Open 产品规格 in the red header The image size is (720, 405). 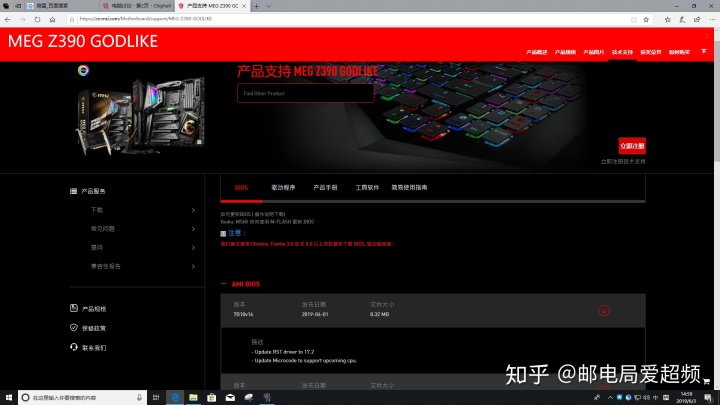click(565, 52)
